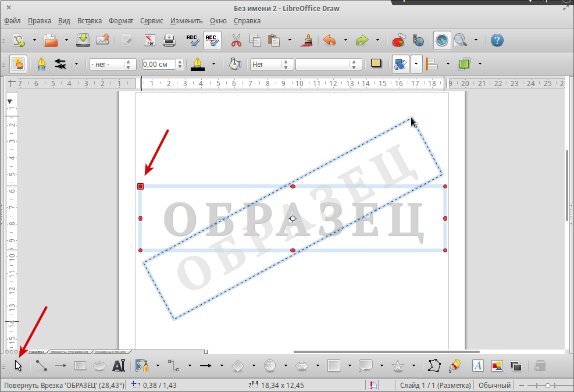Click zoom out minus in status bar
This screenshot has height=392, width=574.
[x=522, y=386]
